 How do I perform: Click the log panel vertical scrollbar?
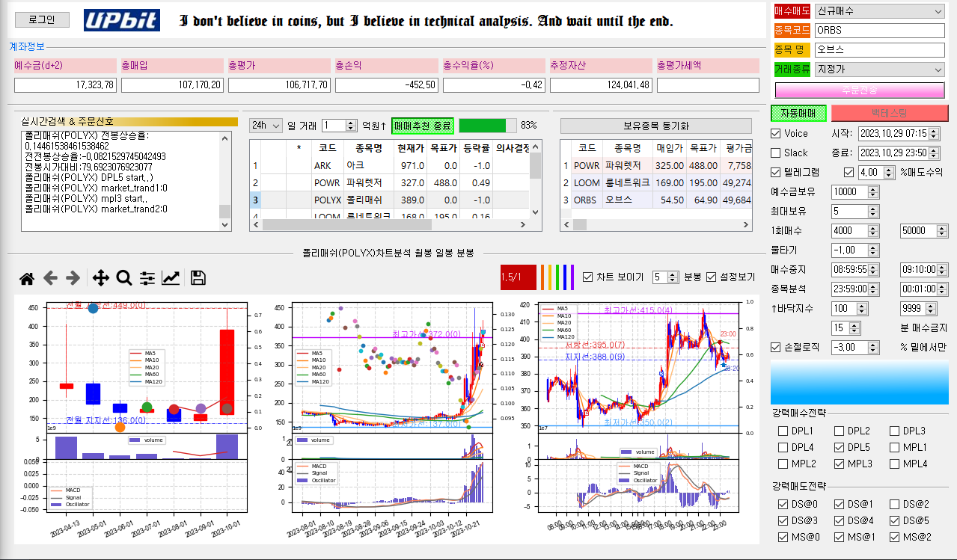coord(225,181)
